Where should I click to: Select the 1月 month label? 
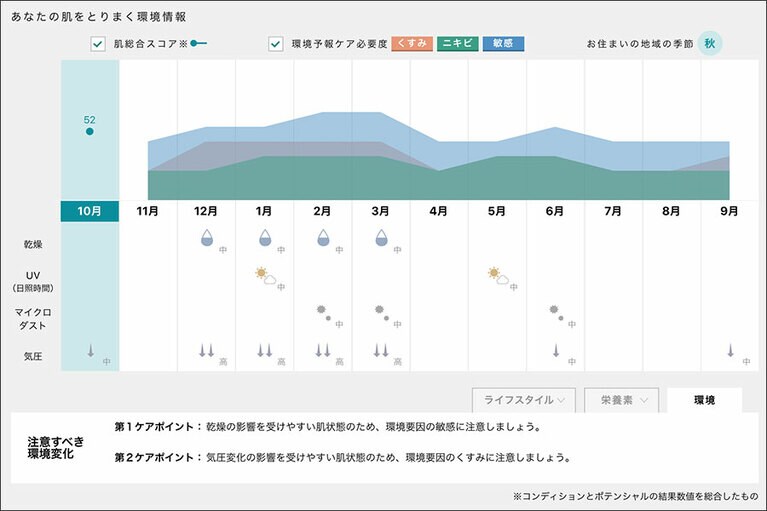coord(264,211)
